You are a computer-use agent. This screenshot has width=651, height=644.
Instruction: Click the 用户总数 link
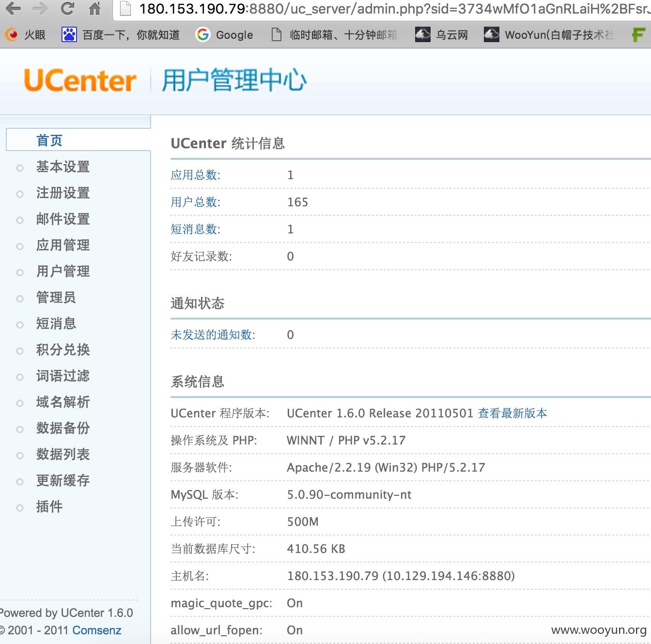(195, 202)
